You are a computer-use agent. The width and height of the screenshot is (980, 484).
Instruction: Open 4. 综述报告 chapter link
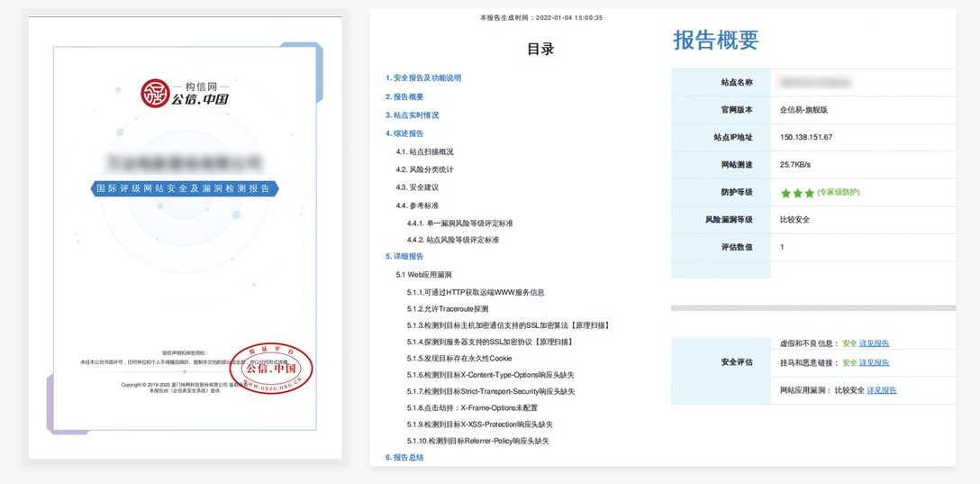(404, 133)
